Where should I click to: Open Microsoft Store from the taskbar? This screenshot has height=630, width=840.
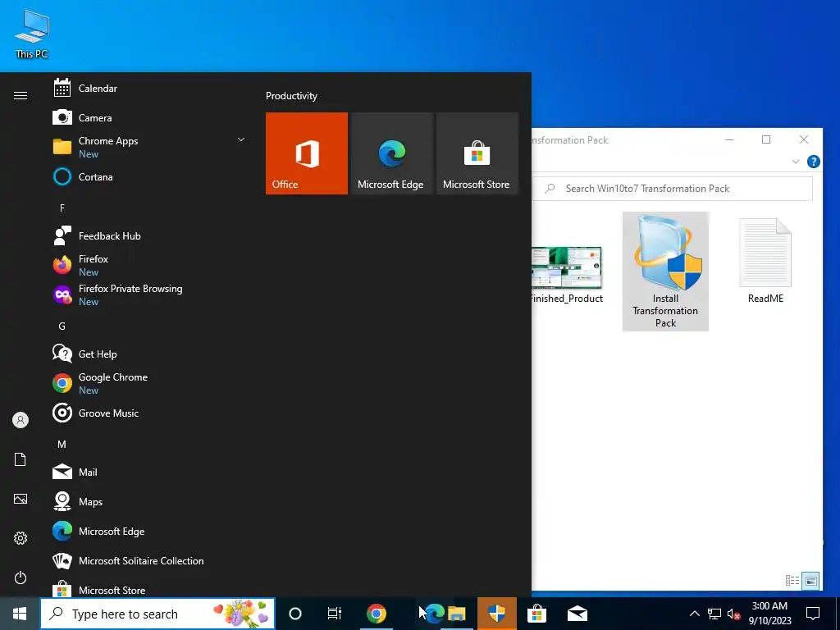(536, 614)
